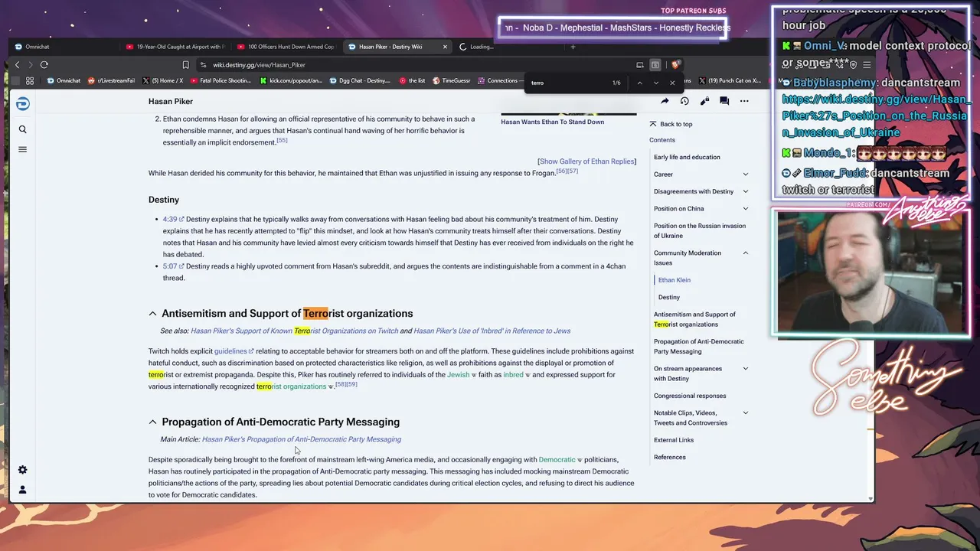The width and height of the screenshot is (980, 551).
Task: Click the cast screen icon in address bar
Action: point(640,65)
